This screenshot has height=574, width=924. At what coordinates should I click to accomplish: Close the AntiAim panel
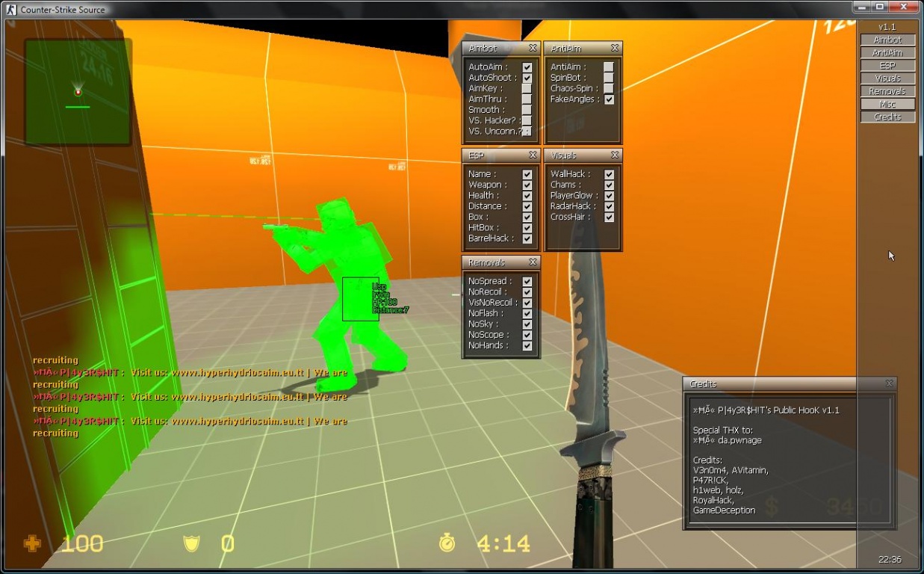pos(615,48)
